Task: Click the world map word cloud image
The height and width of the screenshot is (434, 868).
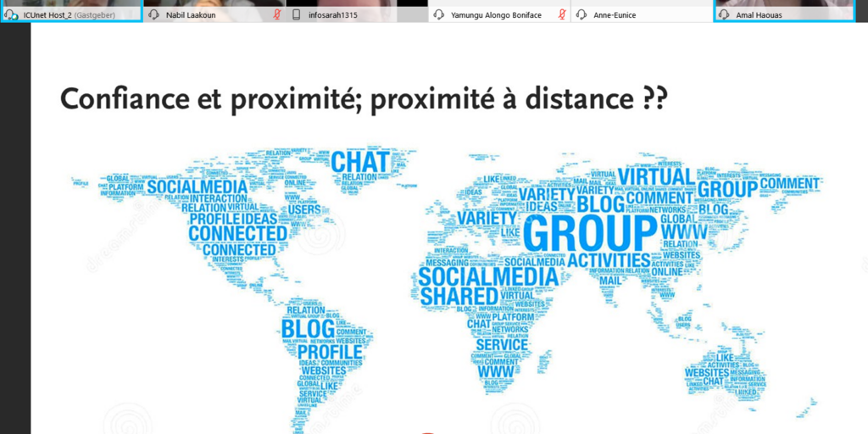Action: (x=448, y=291)
